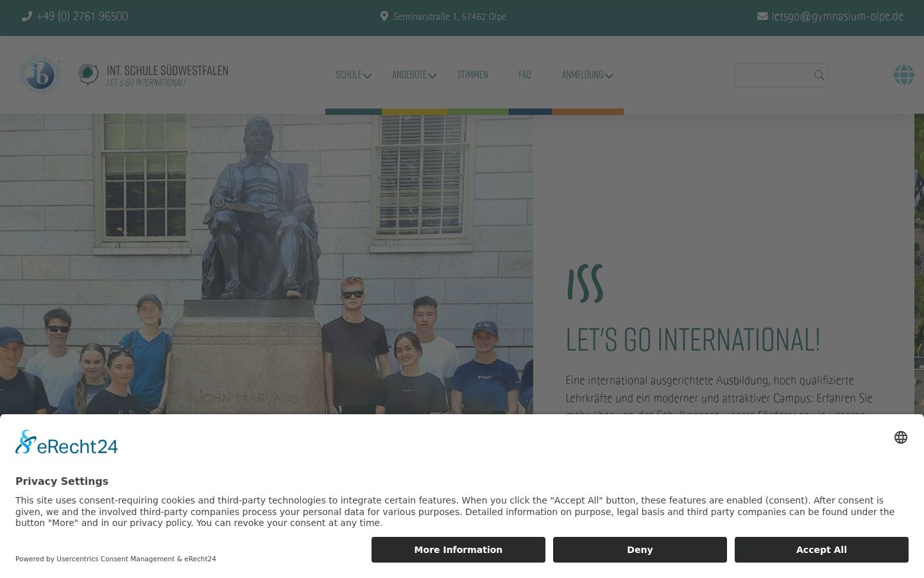Open the letsgo@gymnasium-olpe.de email link

click(x=837, y=17)
